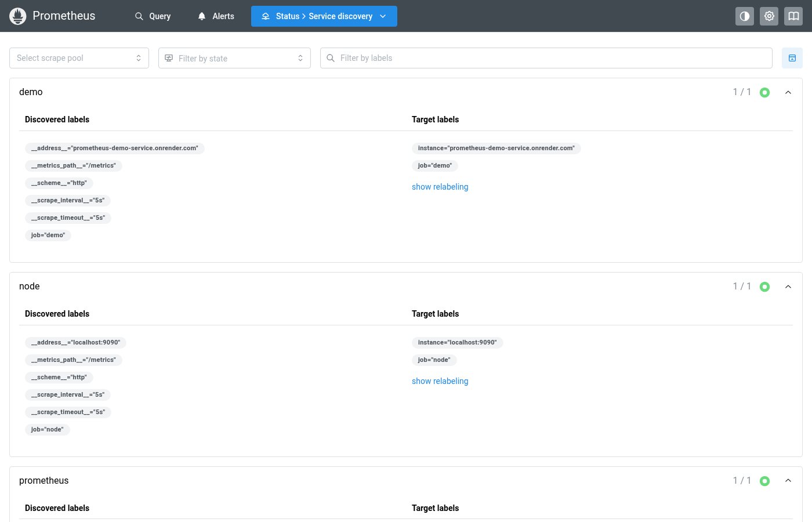This screenshot has width=812, height=522.
Task: Click the green status ring for demo pool
Action: 764,92
